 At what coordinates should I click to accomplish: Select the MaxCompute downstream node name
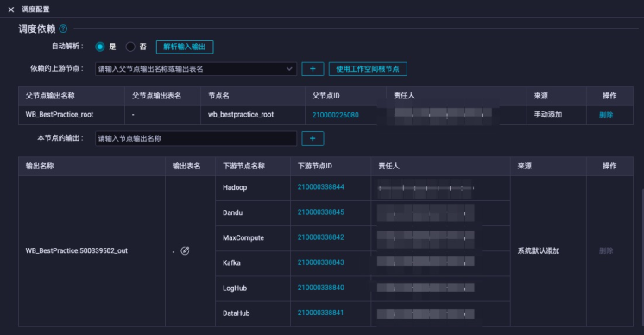click(x=243, y=237)
